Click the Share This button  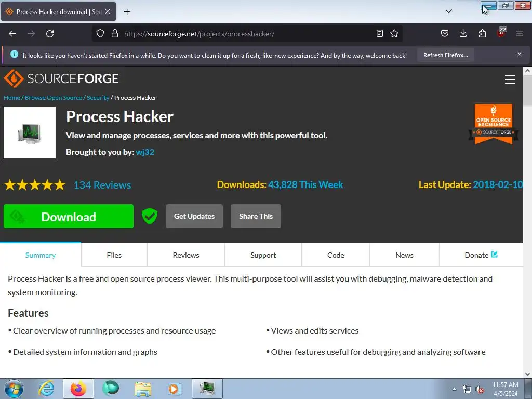(x=256, y=216)
